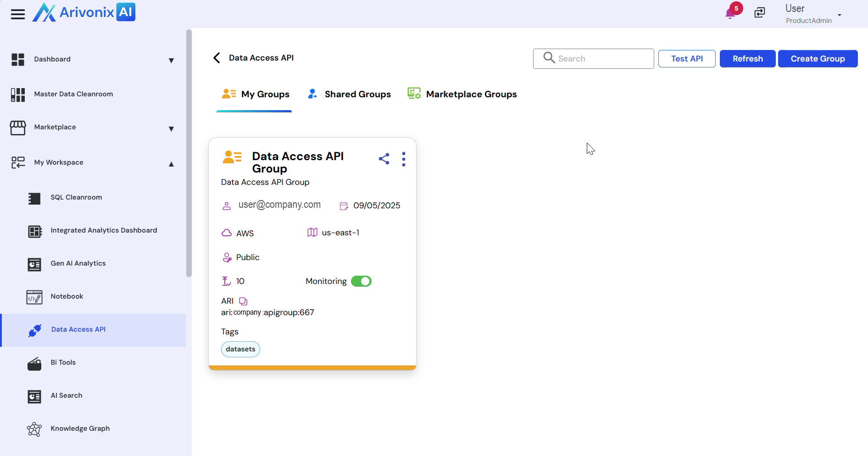
Task: Expand the Marketplace sidebar section
Action: click(x=171, y=128)
